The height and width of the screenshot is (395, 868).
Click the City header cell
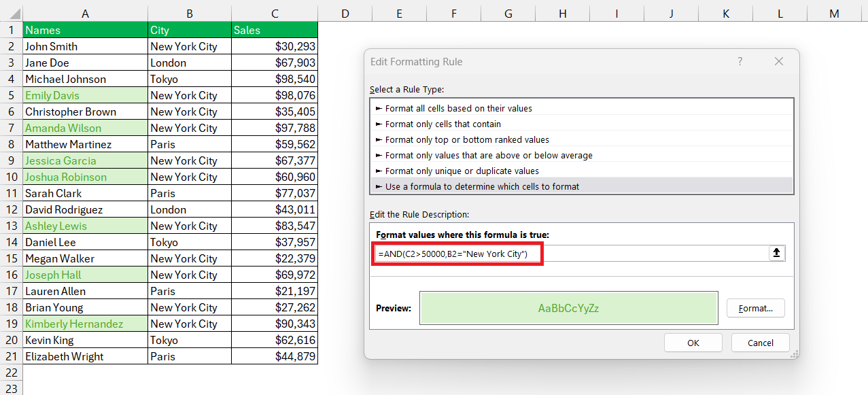coord(190,30)
